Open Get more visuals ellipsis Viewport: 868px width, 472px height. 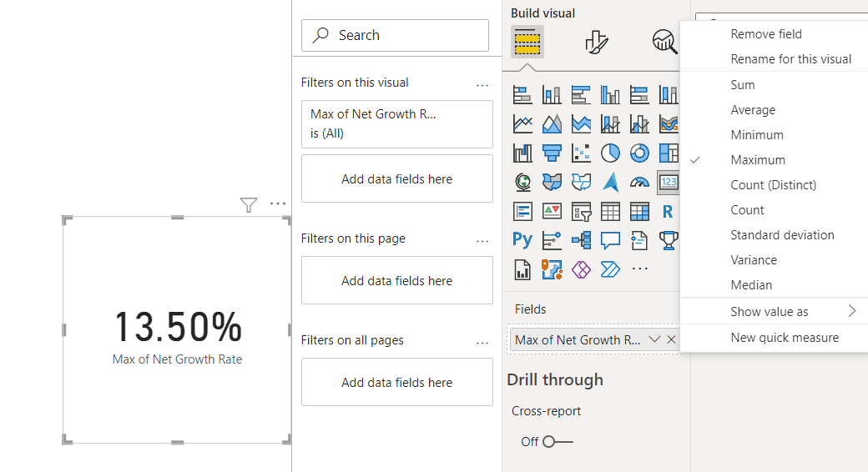point(639,269)
